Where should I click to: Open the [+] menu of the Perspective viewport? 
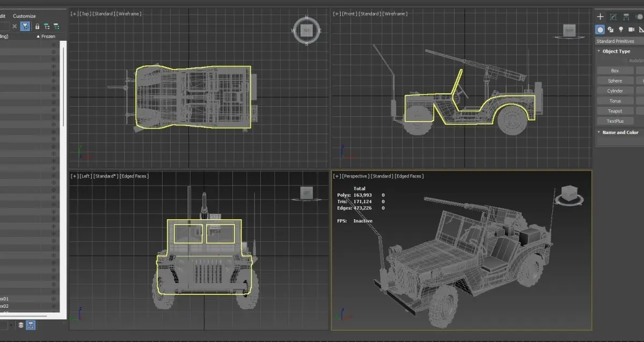pyautogui.click(x=336, y=176)
